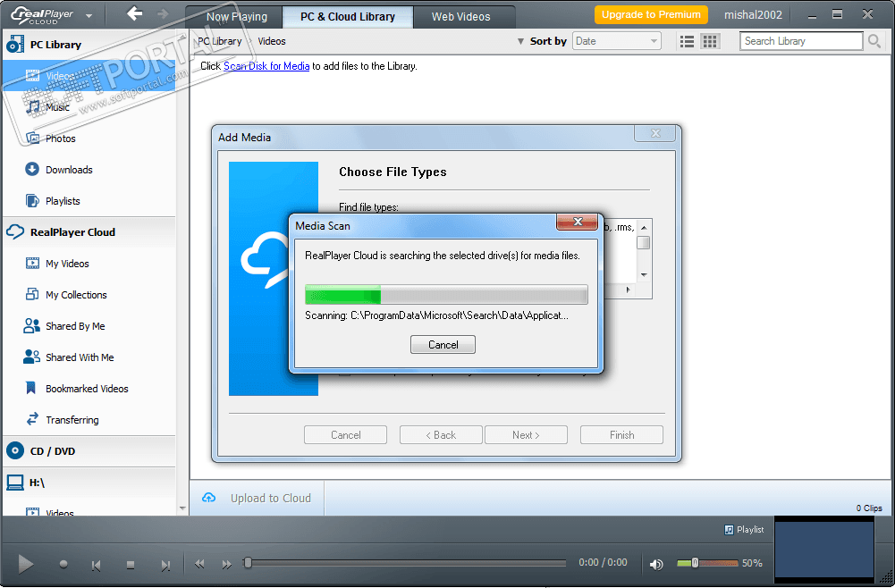Switch to grid thumbnail view

710,41
